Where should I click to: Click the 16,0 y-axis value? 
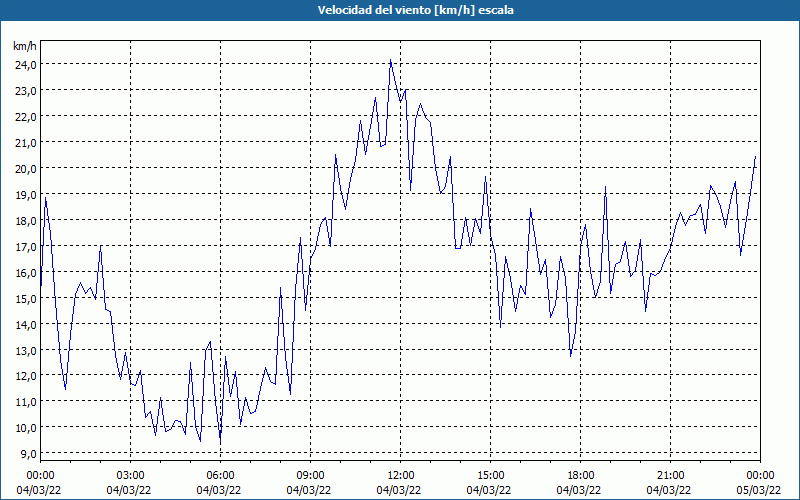[26, 272]
